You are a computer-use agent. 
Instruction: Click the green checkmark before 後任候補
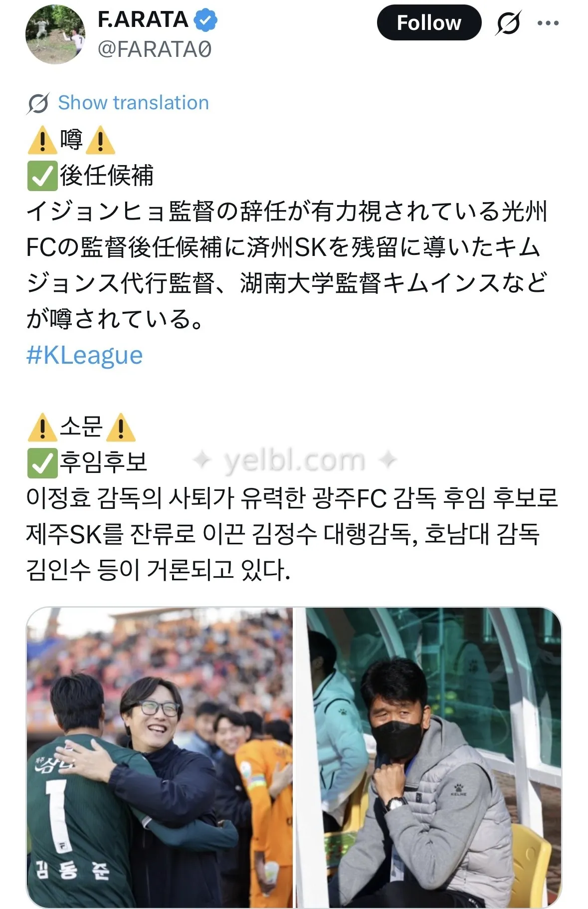(42, 176)
